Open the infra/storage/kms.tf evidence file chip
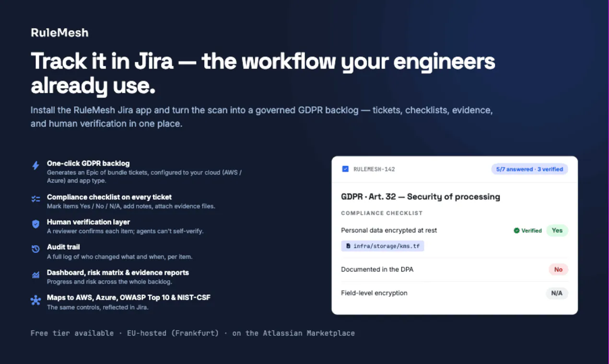 383,246
